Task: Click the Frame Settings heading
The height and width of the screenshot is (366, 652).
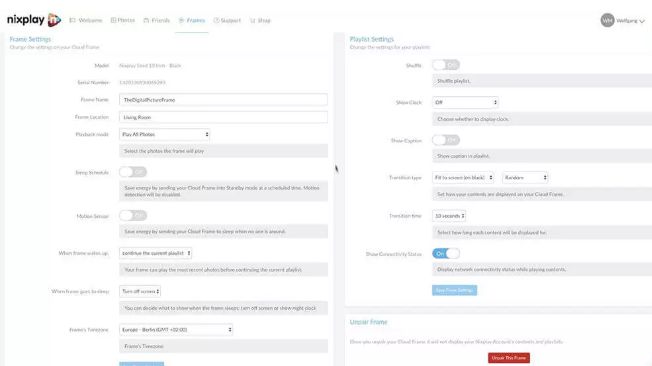Action: [30, 39]
